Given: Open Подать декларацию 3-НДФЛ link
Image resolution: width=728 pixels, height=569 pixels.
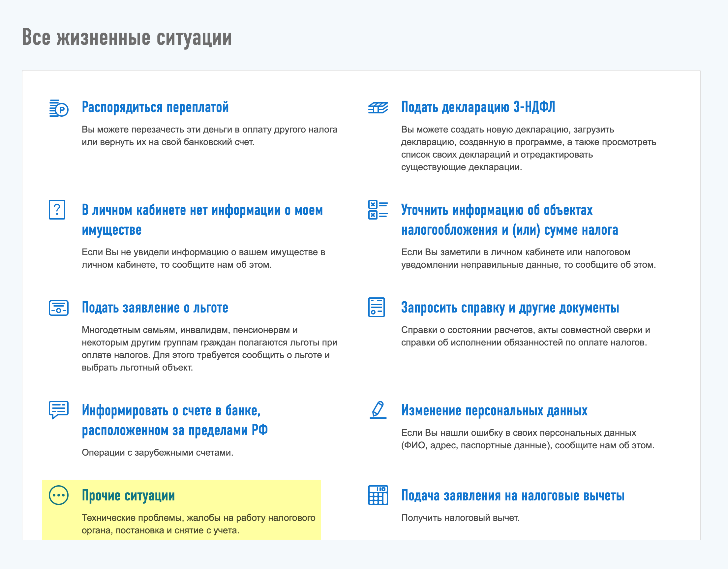Looking at the screenshot, I should point(478,107).
